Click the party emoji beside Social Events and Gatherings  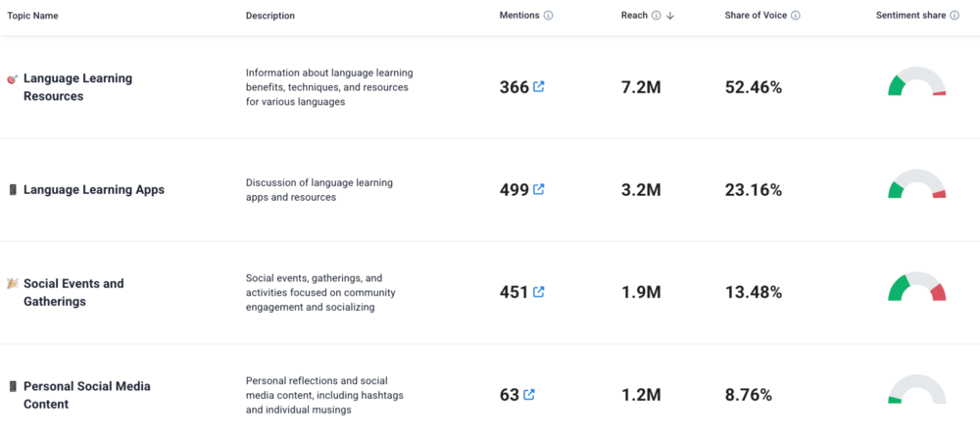(13, 284)
